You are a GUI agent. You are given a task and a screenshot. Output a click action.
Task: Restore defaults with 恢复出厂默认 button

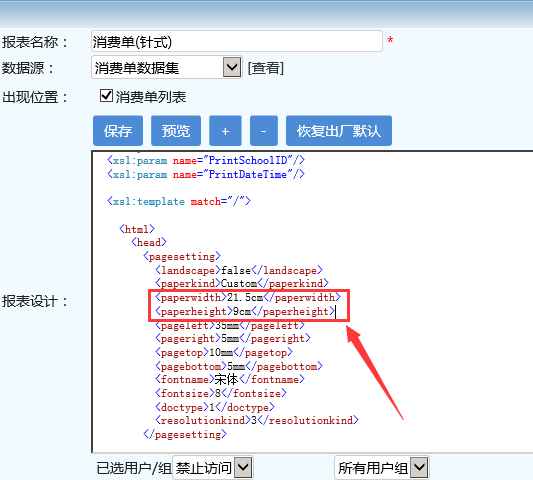coord(339,131)
